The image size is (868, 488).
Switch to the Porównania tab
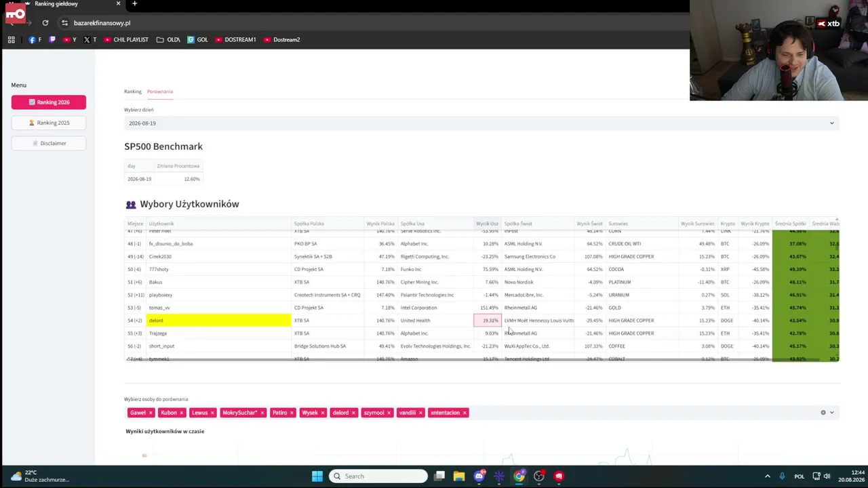coord(160,91)
